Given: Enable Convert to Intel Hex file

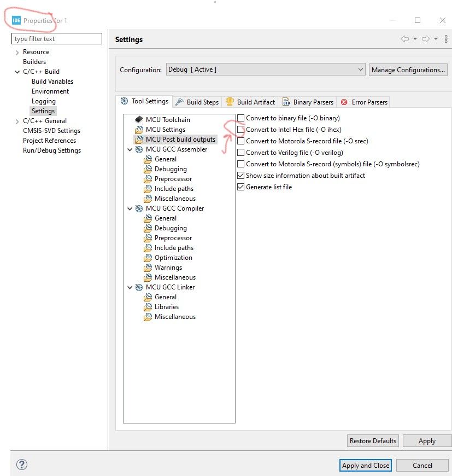Looking at the screenshot, I should pyautogui.click(x=240, y=129).
